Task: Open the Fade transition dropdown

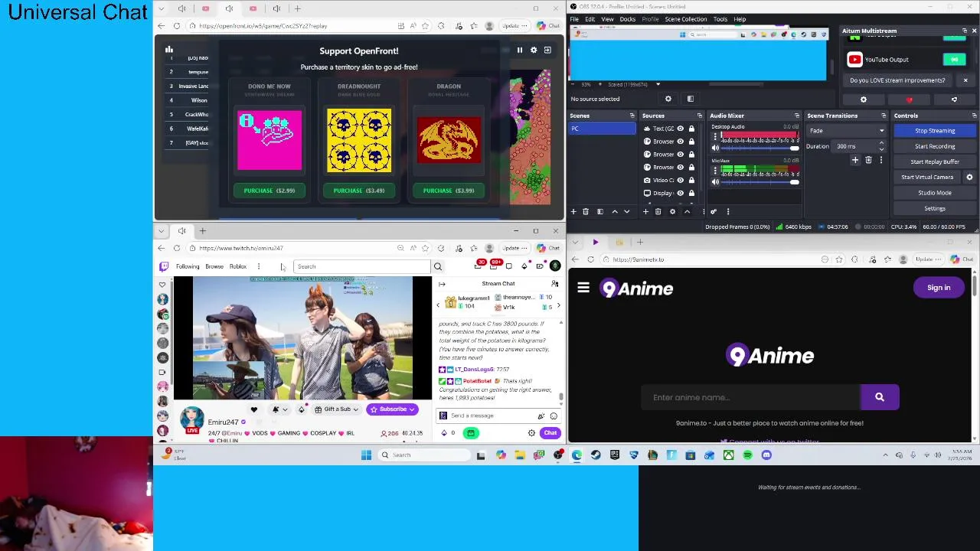Action: point(846,131)
